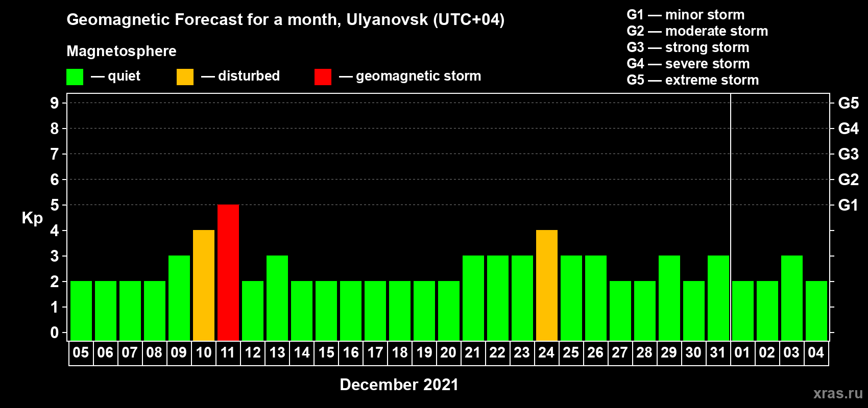Click the G3 right-axis label
This screenshot has height=408, width=868.
click(x=849, y=154)
